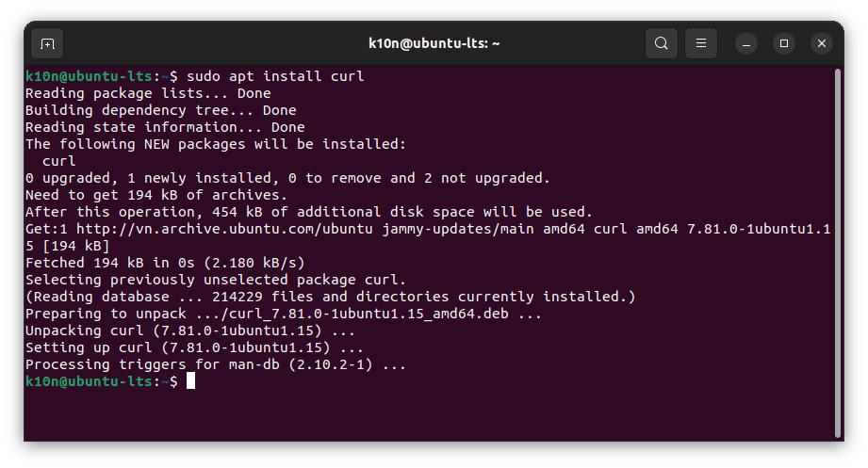Click the indented 'curl' package name
This screenshot has width=868, height=468.
(59, 161)
